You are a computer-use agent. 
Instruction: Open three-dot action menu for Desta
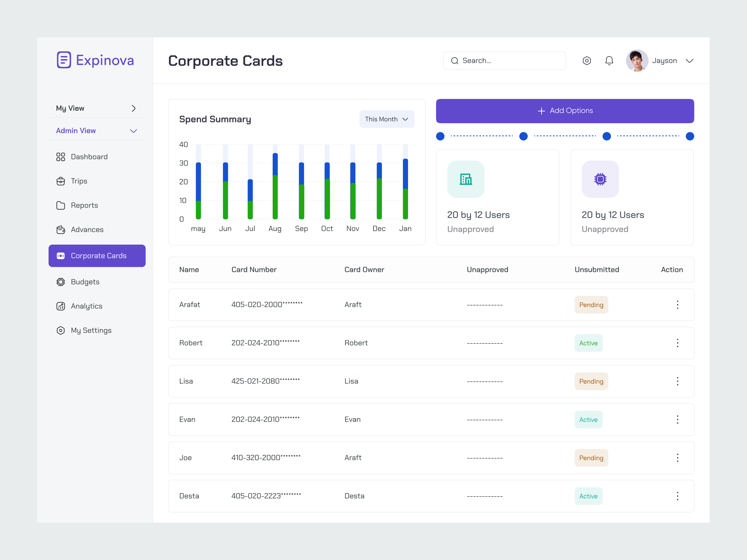pyautogui.click(x=677, y=496)
